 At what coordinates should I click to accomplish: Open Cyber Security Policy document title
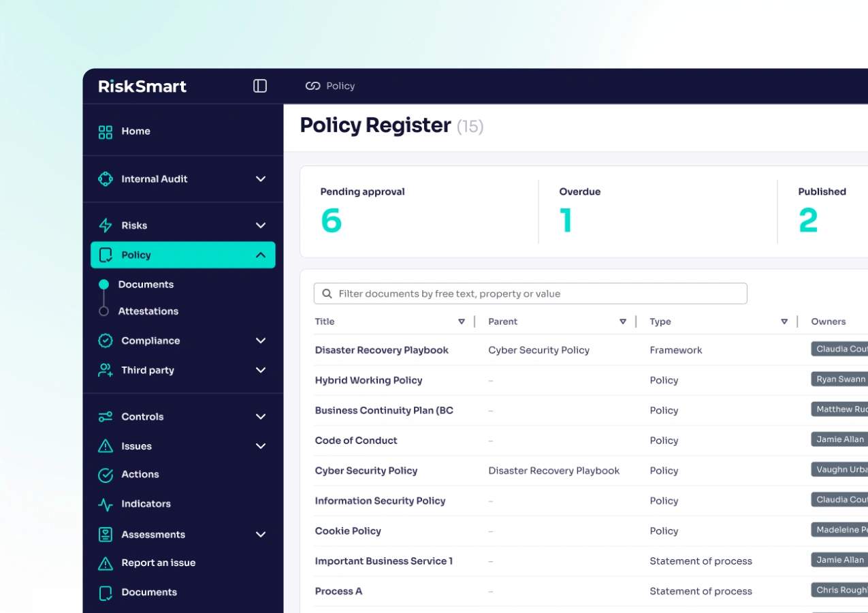pyautogui.click(x=366, y=471)
